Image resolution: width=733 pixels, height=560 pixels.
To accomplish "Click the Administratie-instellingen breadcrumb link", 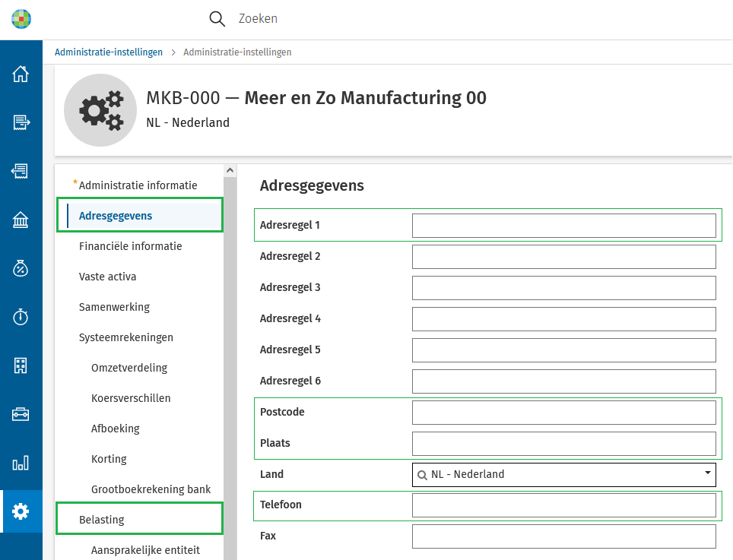I will tap(109, 52).
